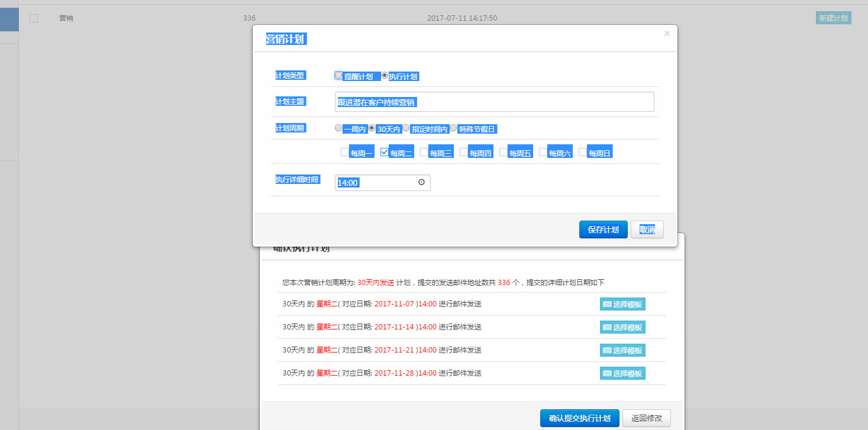Select 指定时间内 period option
This screenshot has width=868, height=430.
click(x=406, y=128)
